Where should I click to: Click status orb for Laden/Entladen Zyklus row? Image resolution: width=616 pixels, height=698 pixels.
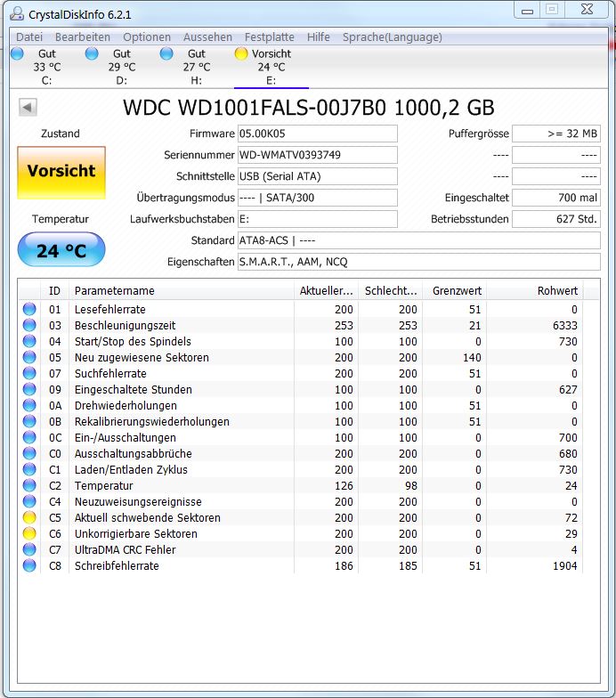[29, 469]
